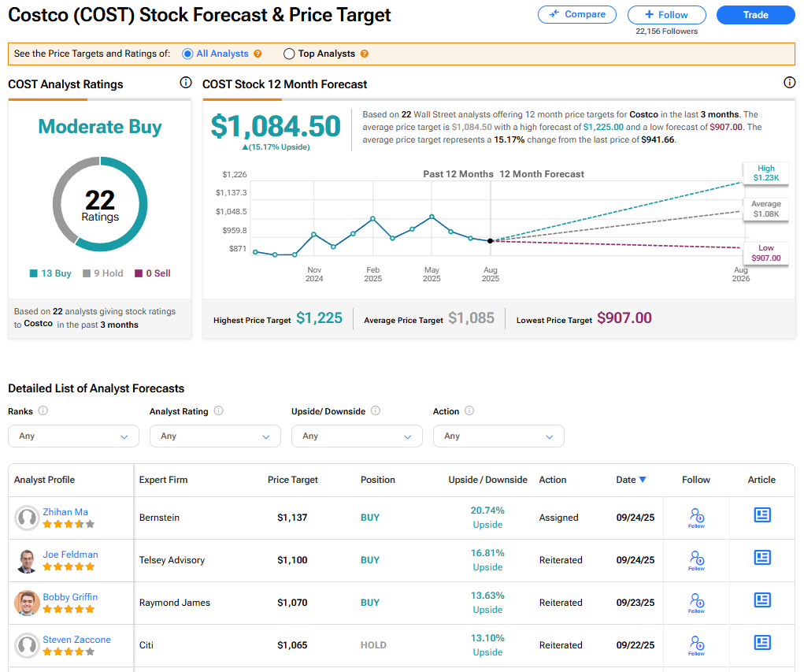
Task: Expand the Ranks filter dropdown
Action: [73, 436]
